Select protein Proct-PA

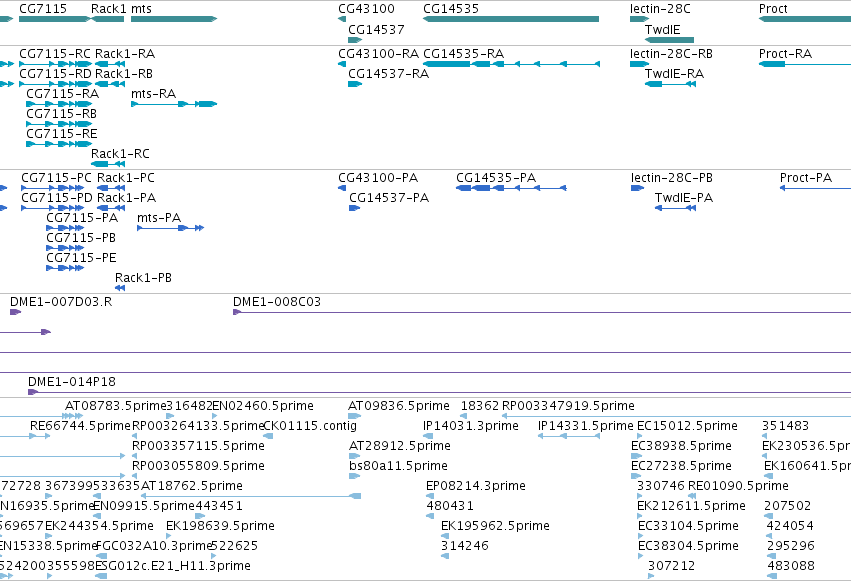click(x=806, y=178)
